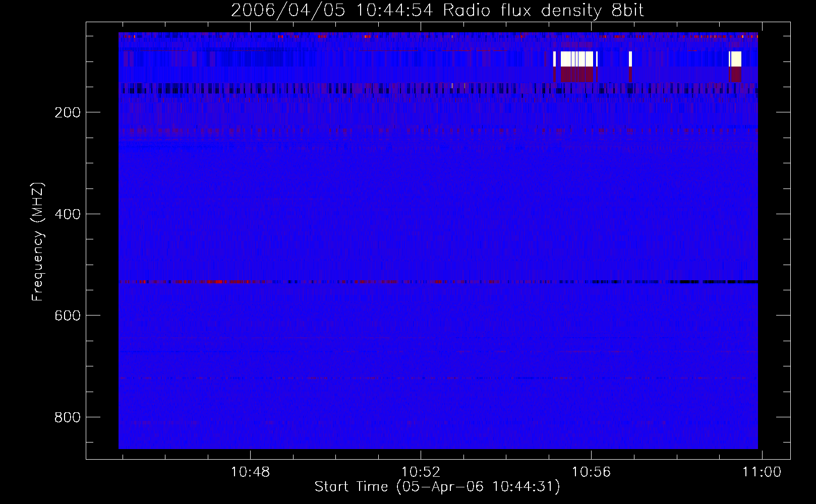
Task: Click the 10:56 time tick label
Action: [591, 472]
